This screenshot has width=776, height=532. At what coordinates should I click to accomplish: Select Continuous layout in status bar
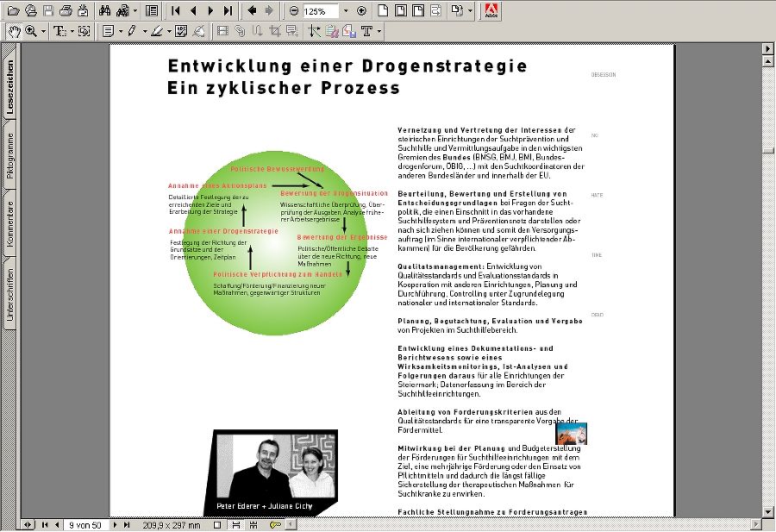[x=235, y=524]
